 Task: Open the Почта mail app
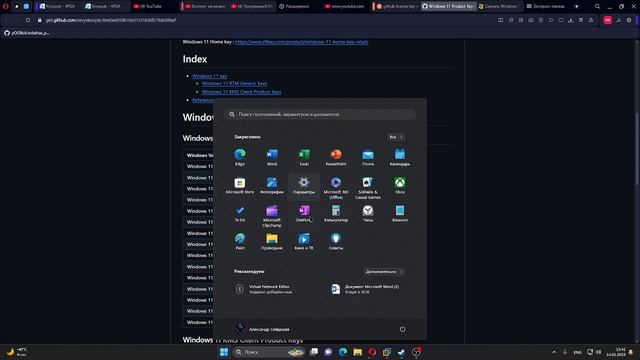pos(368,157)
